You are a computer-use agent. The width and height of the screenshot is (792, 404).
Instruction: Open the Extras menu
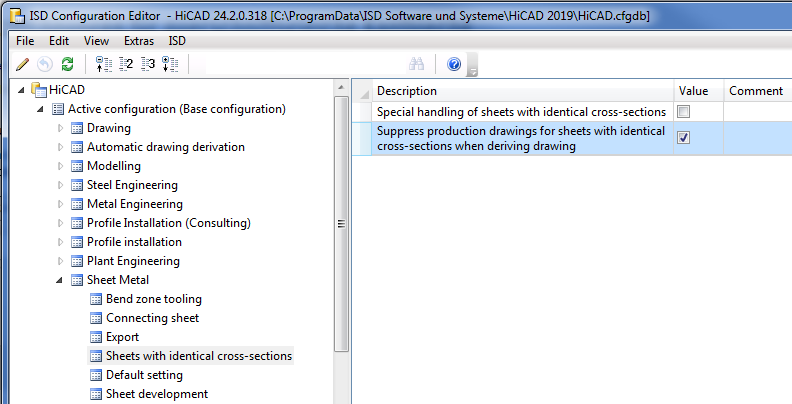pos(139,41)
